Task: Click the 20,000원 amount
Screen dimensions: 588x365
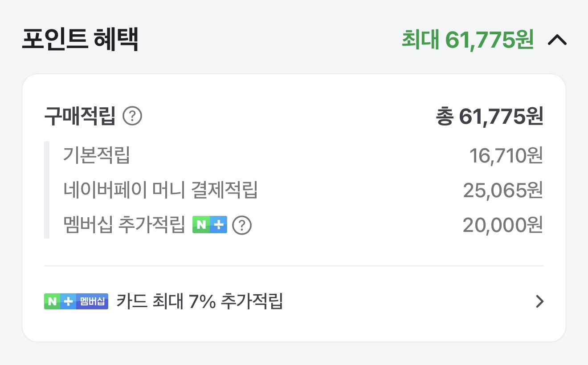Action: (502, 225)
